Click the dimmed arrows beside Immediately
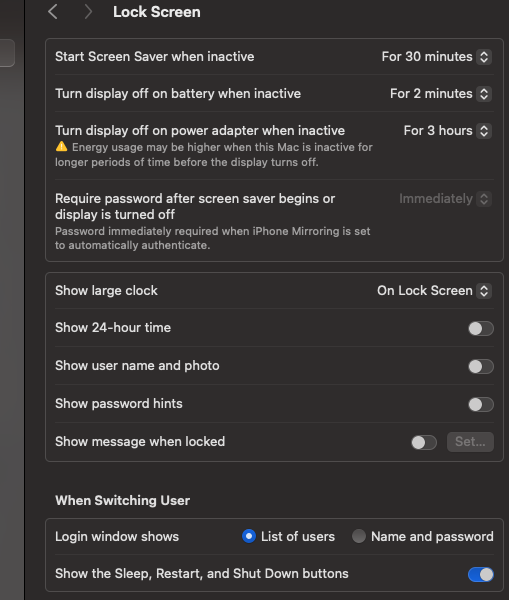The width and height of the screenshot is (509, 600). [x=484, y=199]
